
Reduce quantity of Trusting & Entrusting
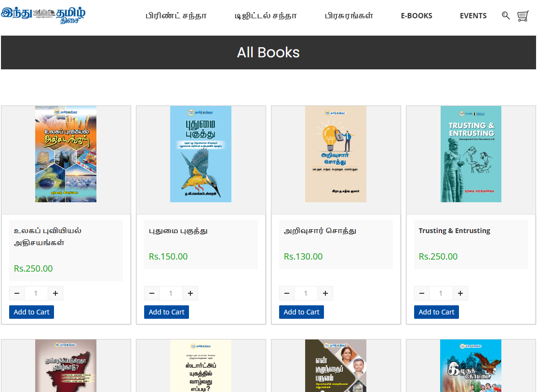coord(422,293)
